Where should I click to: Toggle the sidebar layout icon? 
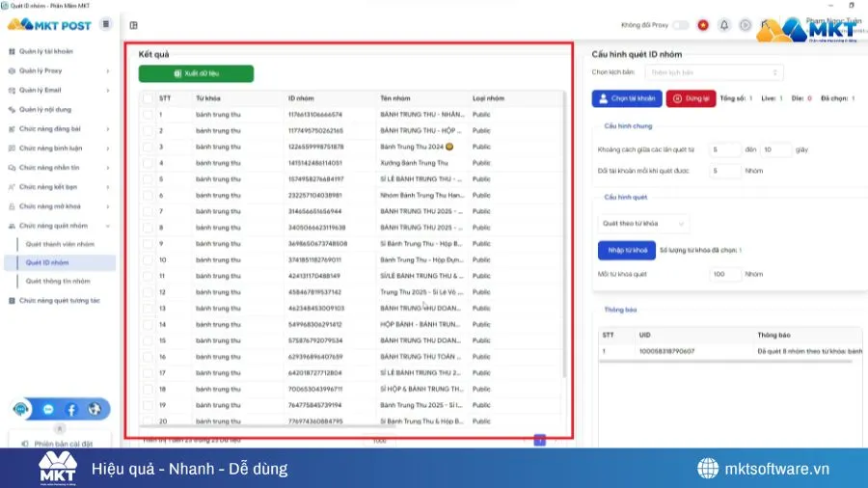click(133, 25)
